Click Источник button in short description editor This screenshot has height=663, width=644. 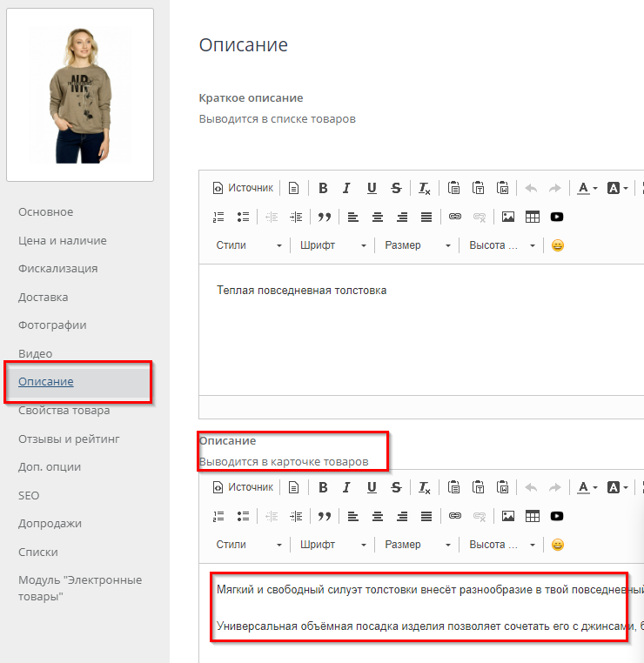(x=243, y=188)
